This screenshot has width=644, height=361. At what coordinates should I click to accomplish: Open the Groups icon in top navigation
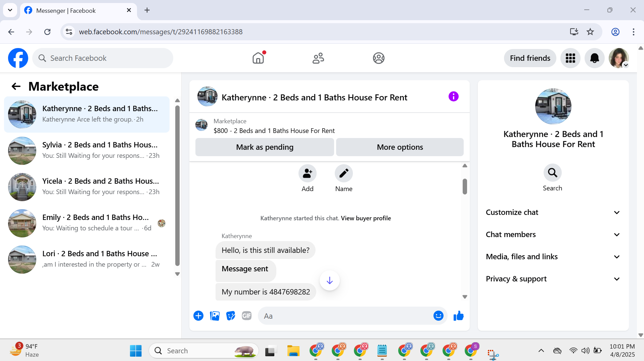378,58
